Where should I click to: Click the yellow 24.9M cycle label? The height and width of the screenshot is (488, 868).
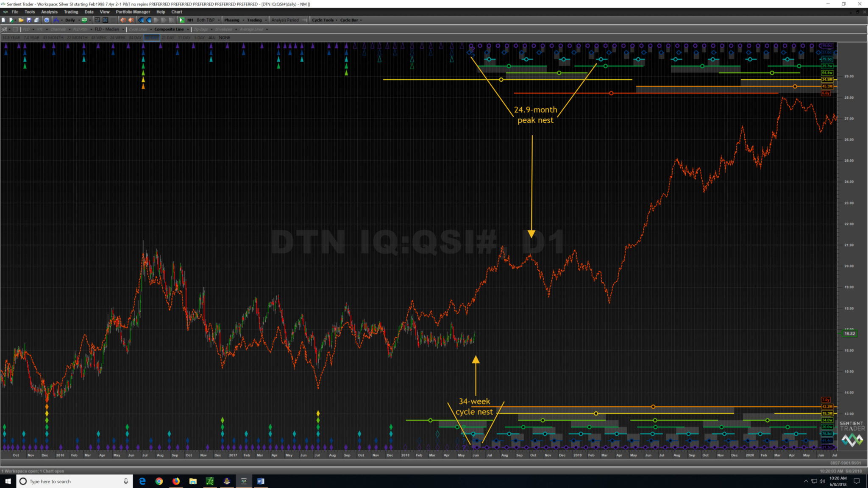click(827, 80)
